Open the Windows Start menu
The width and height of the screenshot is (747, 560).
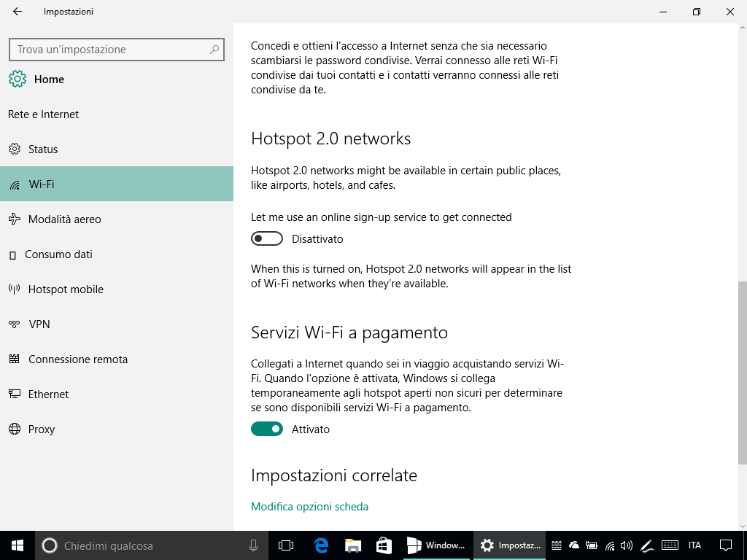18,545
